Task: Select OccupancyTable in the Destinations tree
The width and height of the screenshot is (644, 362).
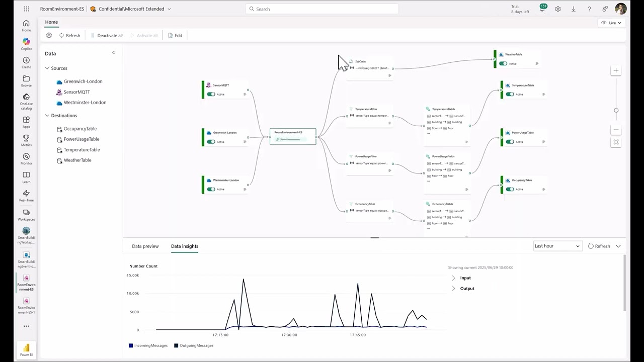Action: pyautogui.click(x=77, y=129)
